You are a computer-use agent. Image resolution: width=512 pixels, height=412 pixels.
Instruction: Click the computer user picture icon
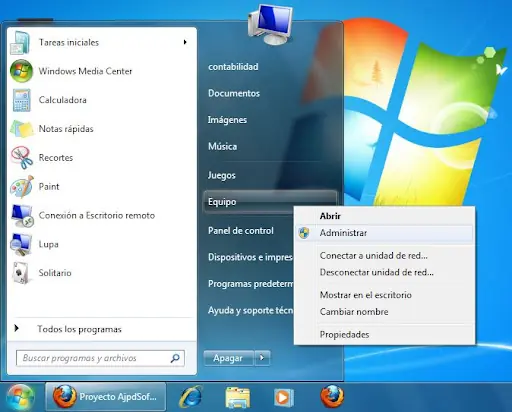point(270,24)
